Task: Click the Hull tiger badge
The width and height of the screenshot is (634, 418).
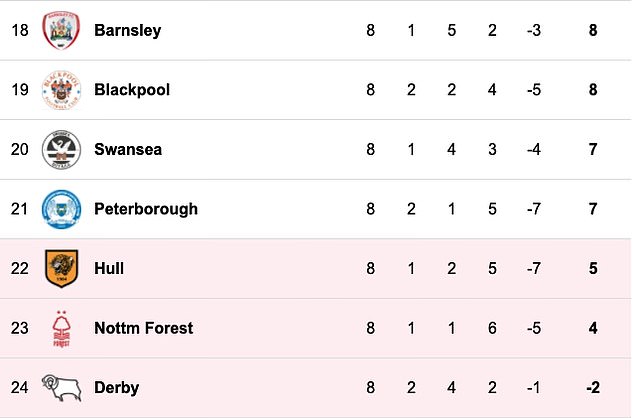Action: tap(61, 268)
